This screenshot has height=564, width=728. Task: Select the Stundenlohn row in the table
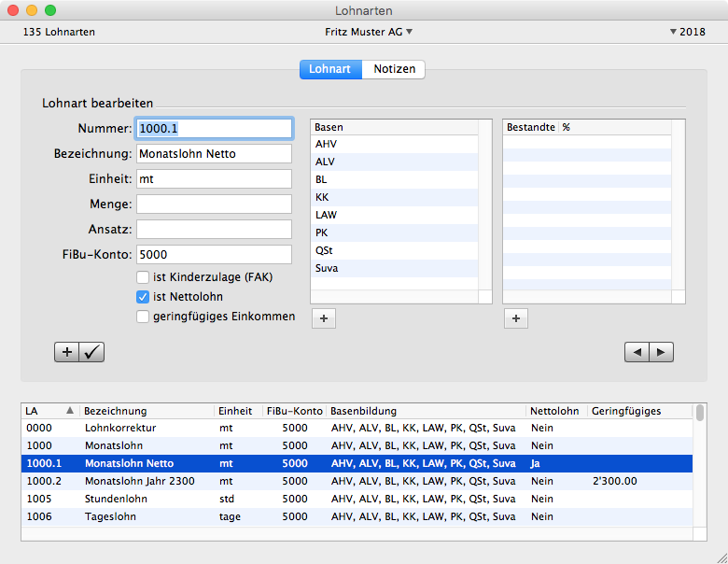point(117,499)
